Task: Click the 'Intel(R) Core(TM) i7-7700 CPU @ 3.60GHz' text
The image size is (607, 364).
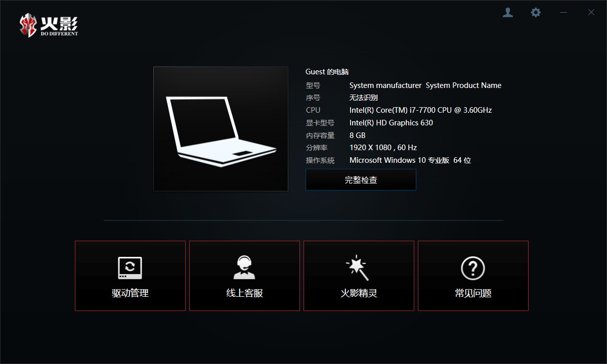Action: coord(421,110)
